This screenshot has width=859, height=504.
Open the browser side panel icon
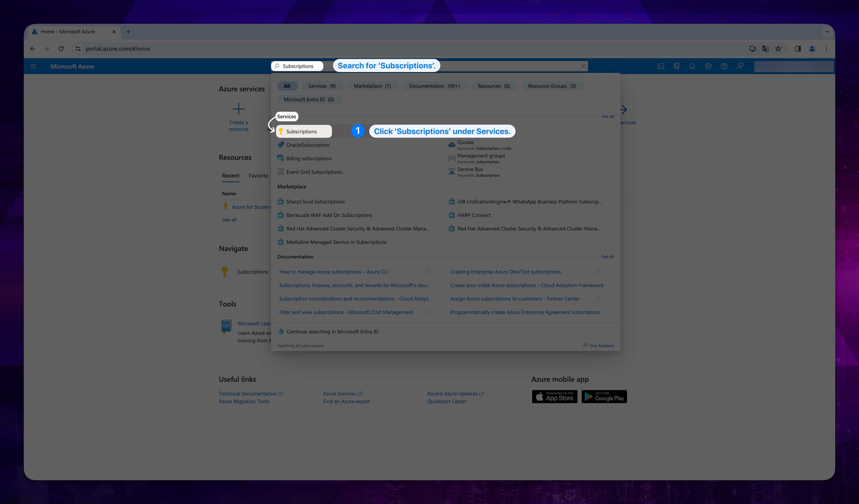[798, 49]
